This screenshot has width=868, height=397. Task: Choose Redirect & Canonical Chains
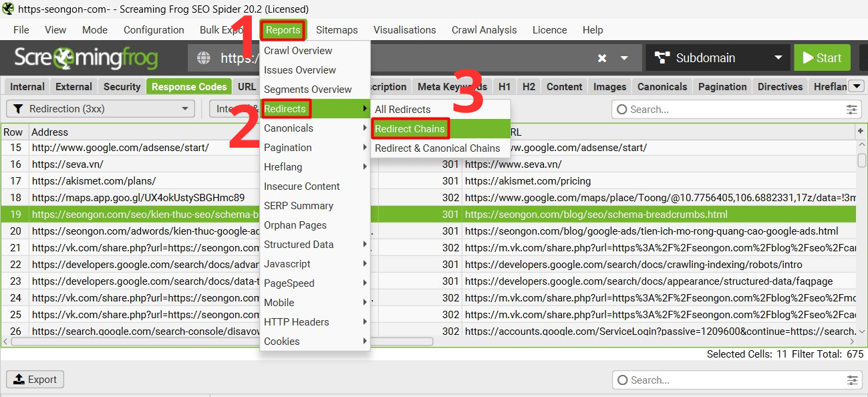click(x=440, y=148)
